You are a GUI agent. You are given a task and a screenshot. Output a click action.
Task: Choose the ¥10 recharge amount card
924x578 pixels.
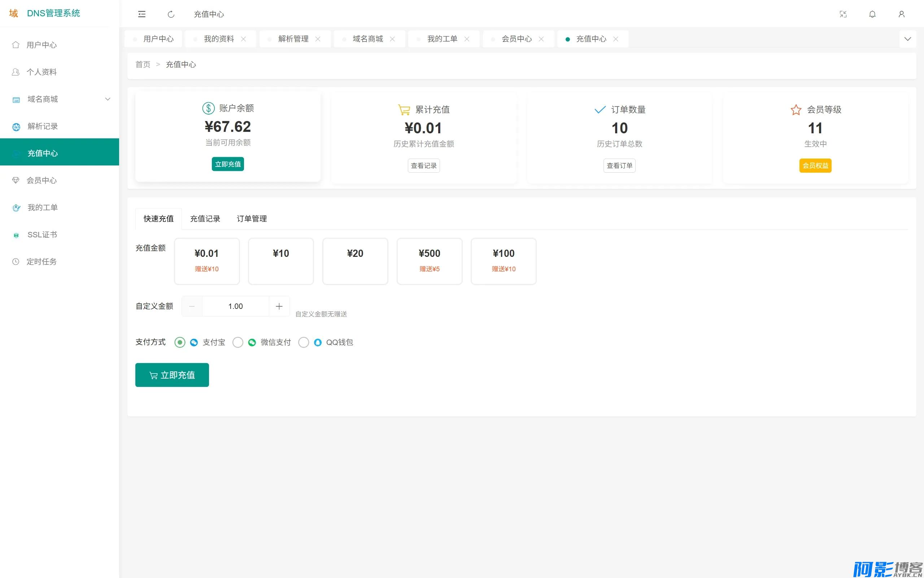[x=281, y=262]
